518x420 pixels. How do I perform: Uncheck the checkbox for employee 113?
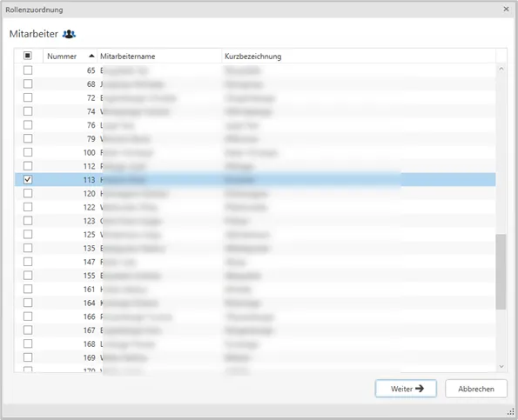tap(28, 179)
